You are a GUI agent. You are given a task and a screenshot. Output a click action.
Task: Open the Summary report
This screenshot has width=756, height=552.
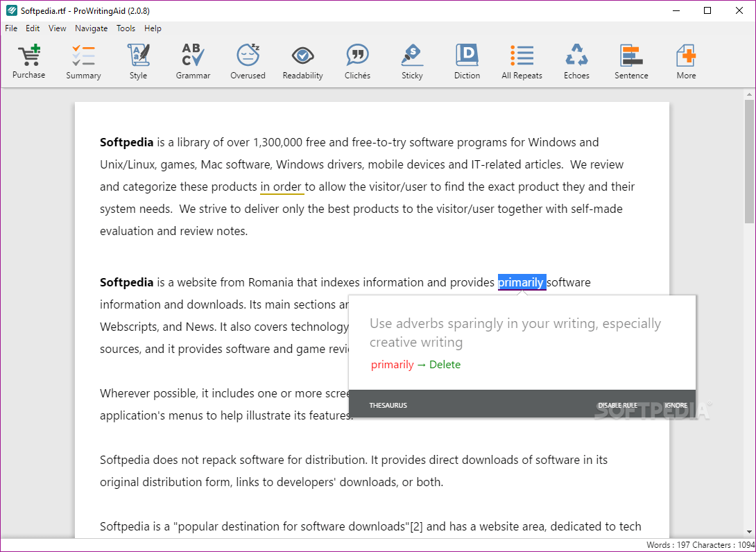click(x=83, y=60)
